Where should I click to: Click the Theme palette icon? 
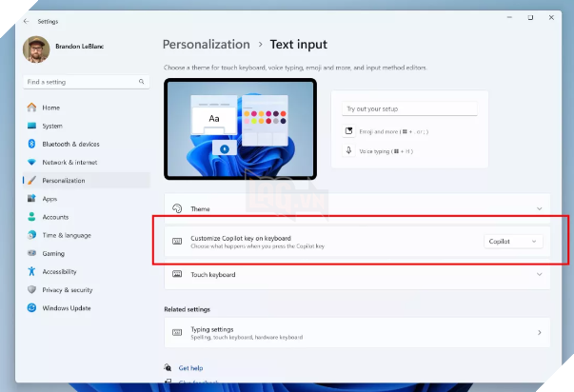click(177, 208)
